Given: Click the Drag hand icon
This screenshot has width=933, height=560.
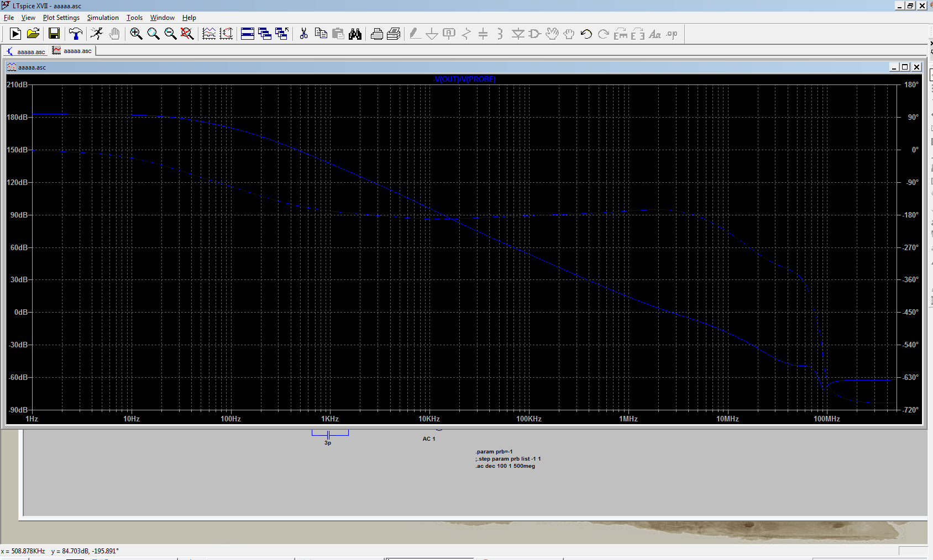Looking at the screenshot, I should tap(569, 34).
